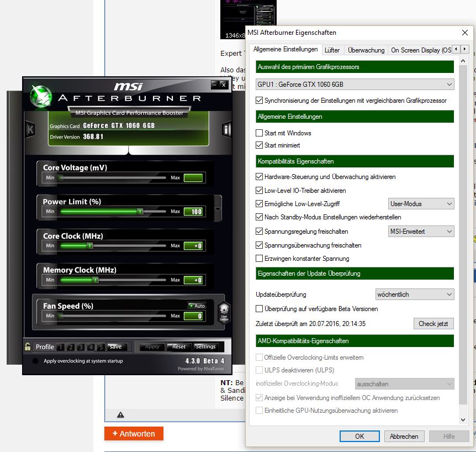Open the Afterburner info 'i' side button
476x452 pixels.
[x=226, y=130]
